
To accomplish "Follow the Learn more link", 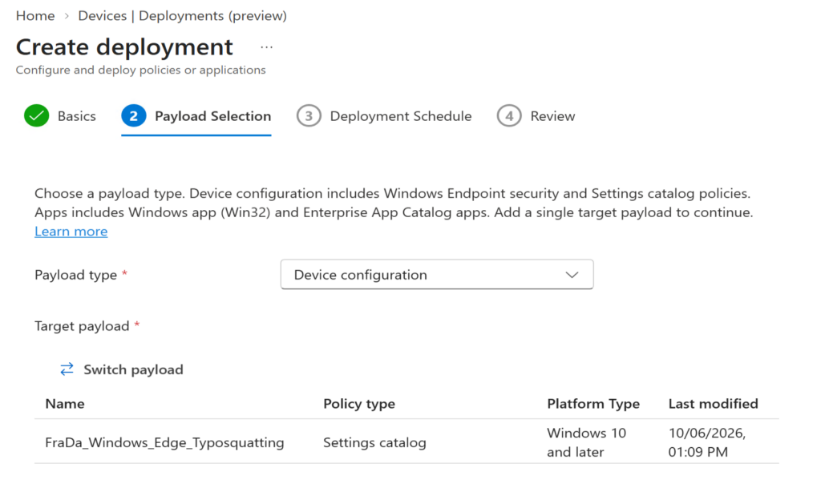I will (x=71, y=232).
